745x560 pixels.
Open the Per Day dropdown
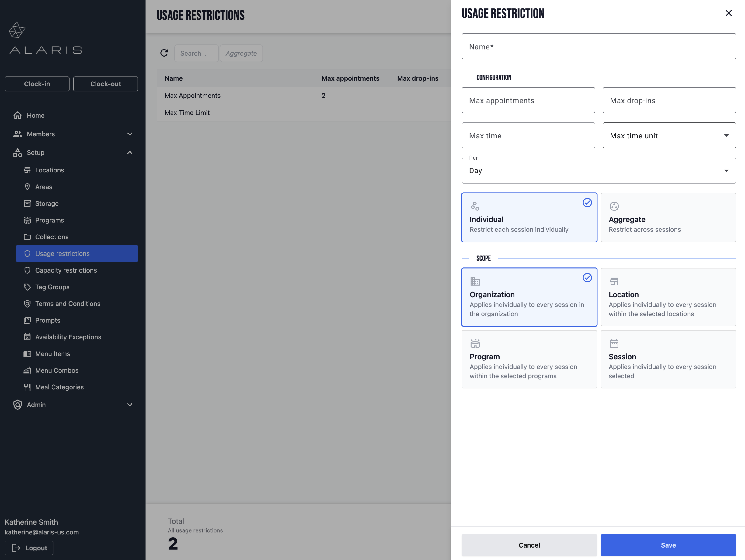(x=598, y=171)
